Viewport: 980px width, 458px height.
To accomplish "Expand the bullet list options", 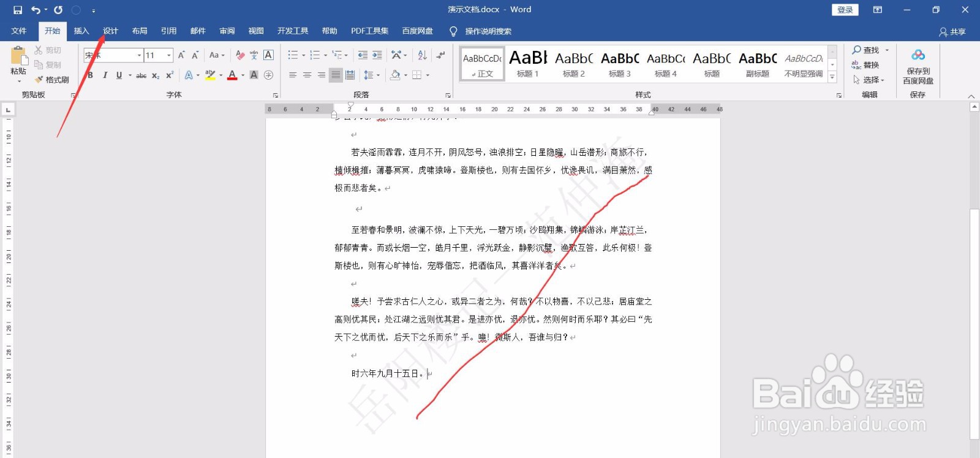I will tap(303, 55).
